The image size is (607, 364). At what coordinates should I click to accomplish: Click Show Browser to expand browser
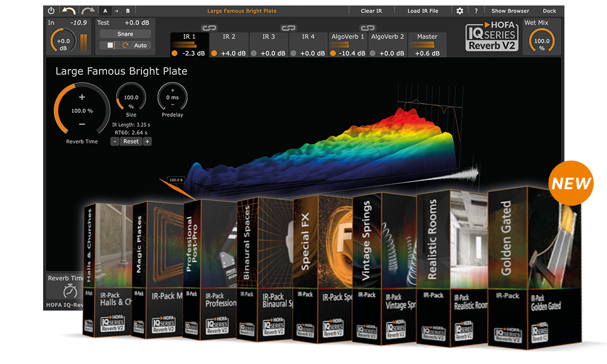point(510,11)
